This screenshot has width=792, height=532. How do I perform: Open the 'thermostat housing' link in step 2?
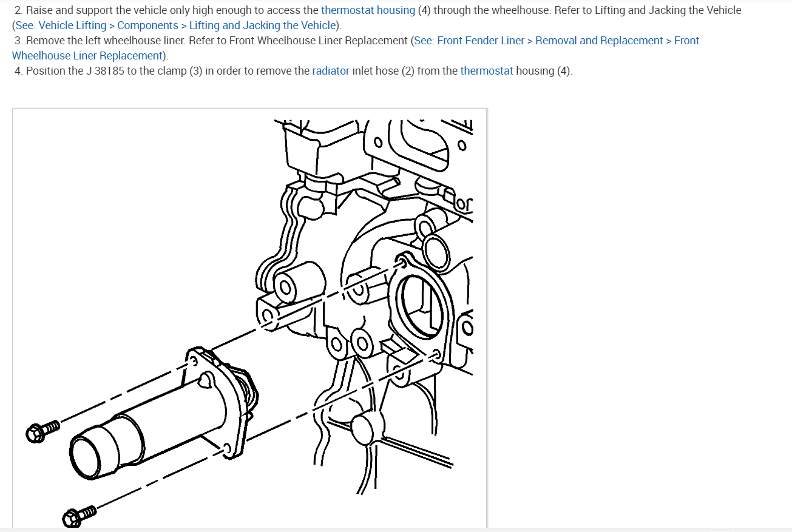click(368, 10)
